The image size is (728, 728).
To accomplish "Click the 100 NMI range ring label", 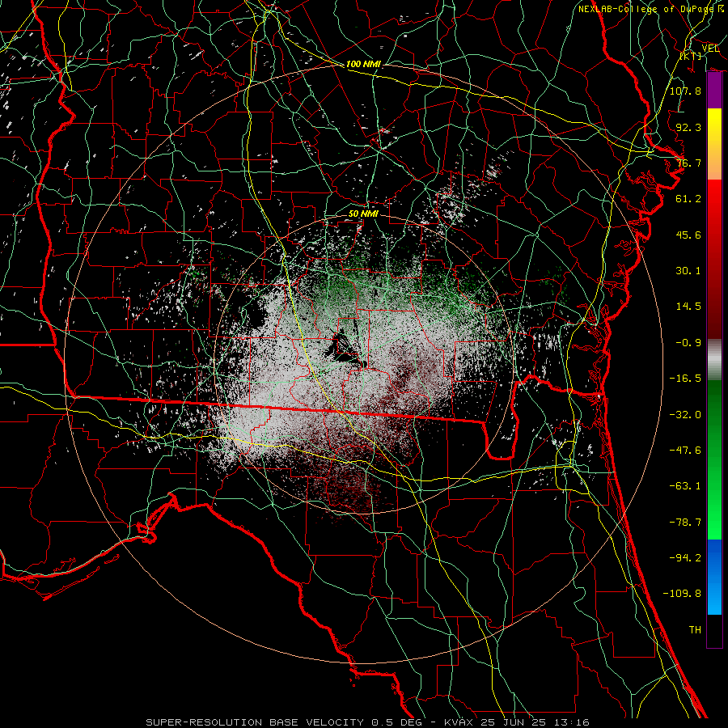I will point(363,64).
